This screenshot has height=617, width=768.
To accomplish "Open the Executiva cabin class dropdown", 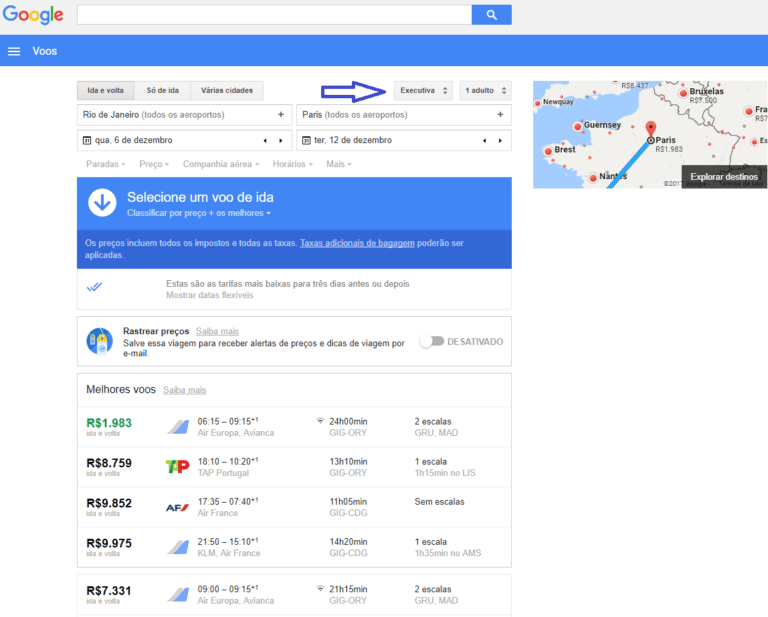I will point(423,91).
